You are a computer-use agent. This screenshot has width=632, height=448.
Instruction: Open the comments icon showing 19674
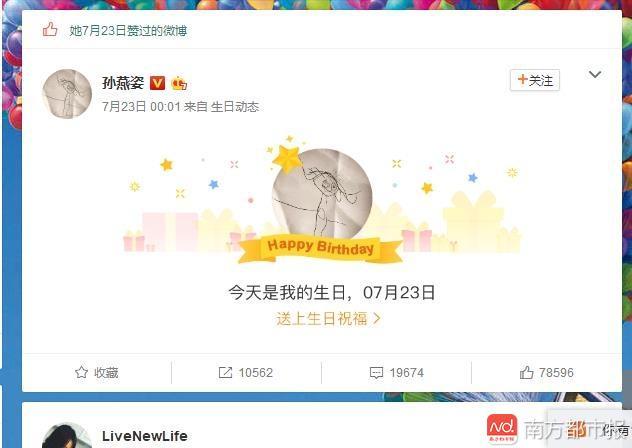pyautogui.click(x=376, y=373)
